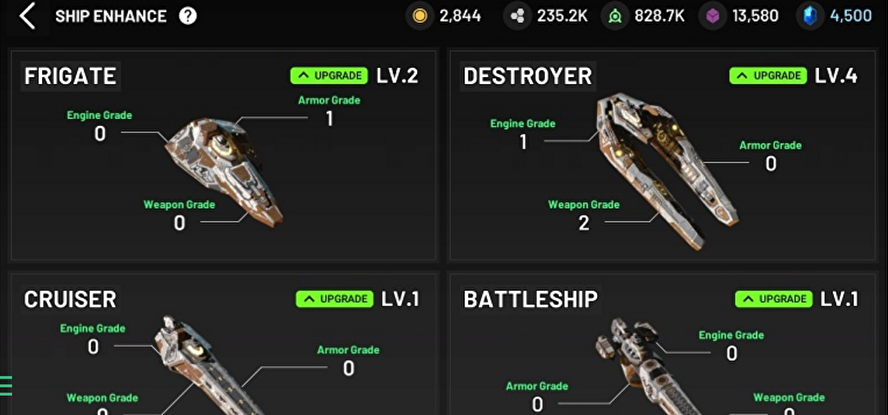Tap the purple cube resource icon
Screen dimensions: 888x415
pyautogui.click(x=712, y=16)
